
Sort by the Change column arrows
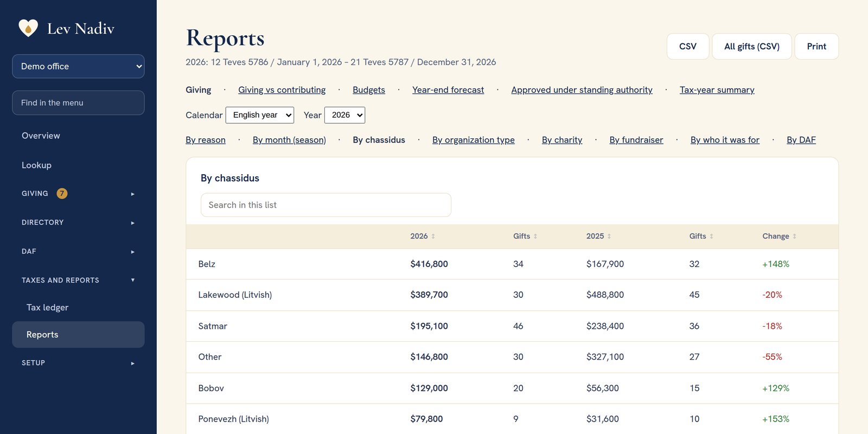coord(795,237)
